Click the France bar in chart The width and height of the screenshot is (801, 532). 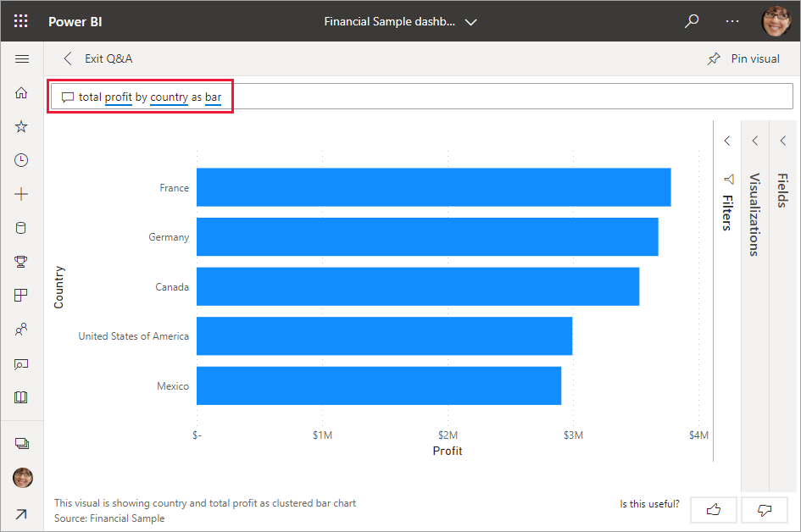pyautogui.click(x=433, y=187)
